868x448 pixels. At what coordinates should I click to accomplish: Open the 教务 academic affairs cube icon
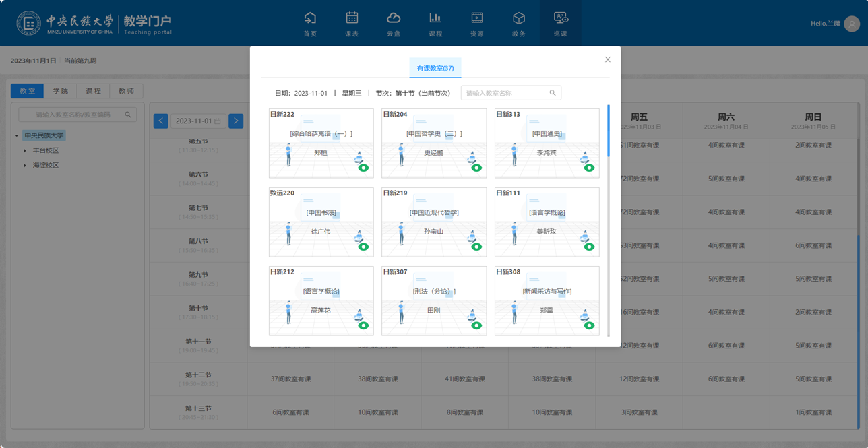[518, 18]
